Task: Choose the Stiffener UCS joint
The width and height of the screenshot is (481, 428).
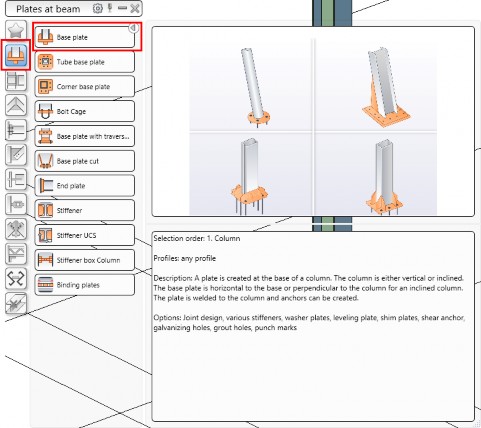Action: (85, 235)
